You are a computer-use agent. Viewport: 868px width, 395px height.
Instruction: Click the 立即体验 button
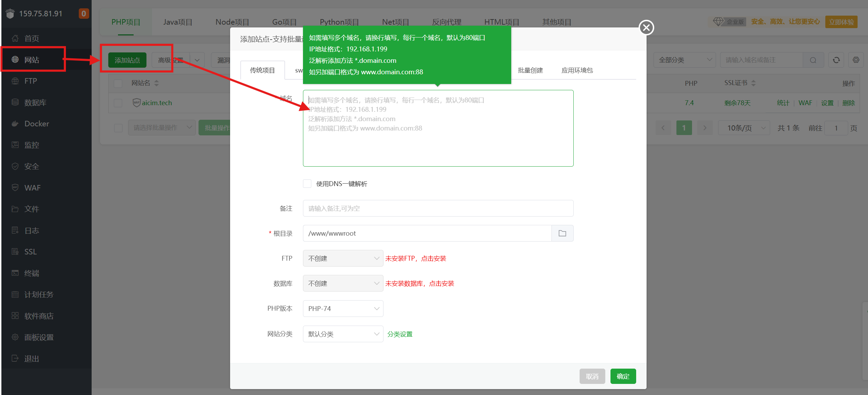[x=841, y=22]
